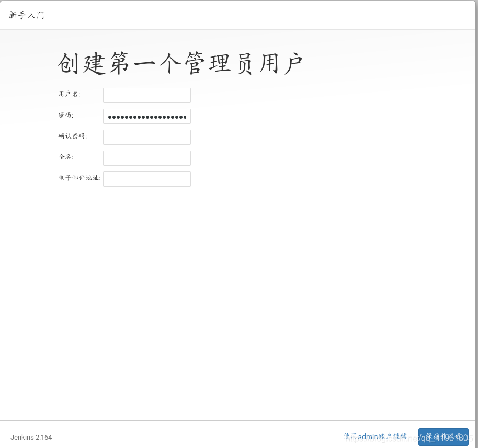Click the 使用admin账户继续 link
Screen dimensions: 478x448
pyautogui.click(x=375, y=436)
